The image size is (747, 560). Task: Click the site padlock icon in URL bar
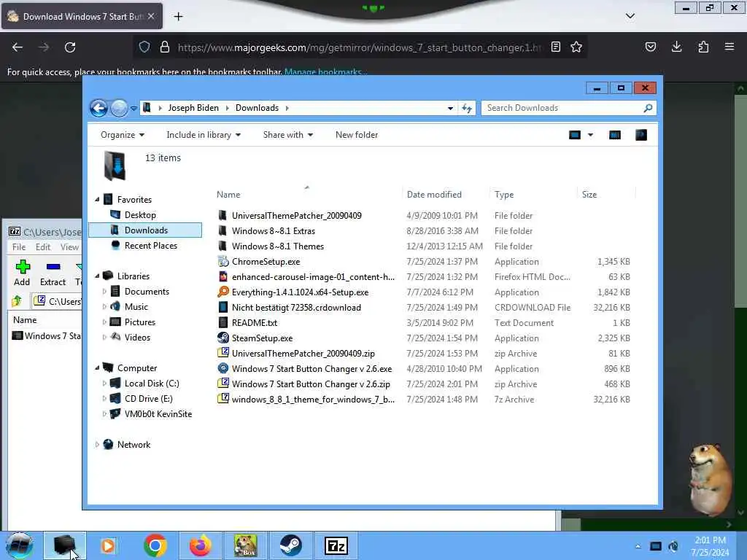point(165,47)
